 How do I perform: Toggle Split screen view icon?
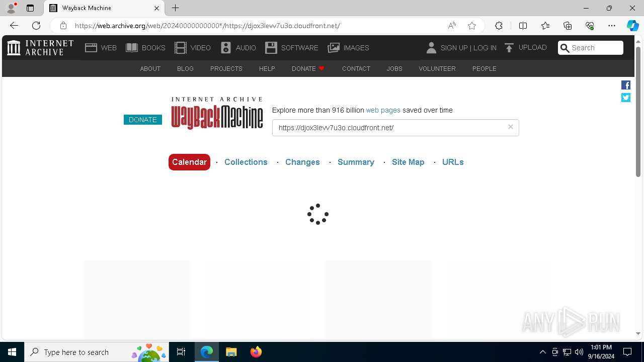tap(523, 26)
